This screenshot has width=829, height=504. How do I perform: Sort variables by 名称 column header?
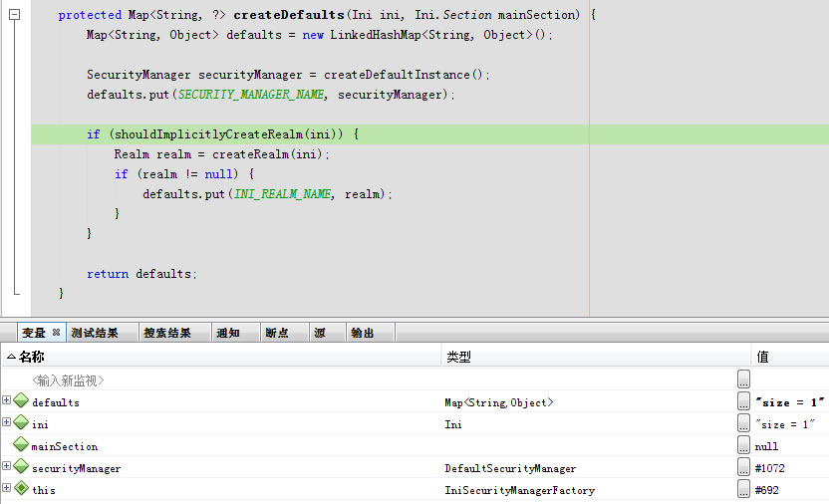[221, 357]
